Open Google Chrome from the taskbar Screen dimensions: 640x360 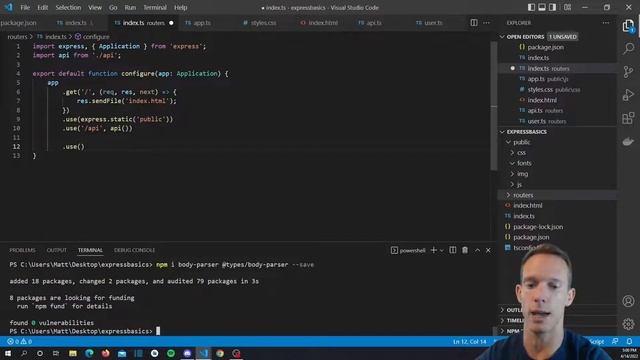220,353
